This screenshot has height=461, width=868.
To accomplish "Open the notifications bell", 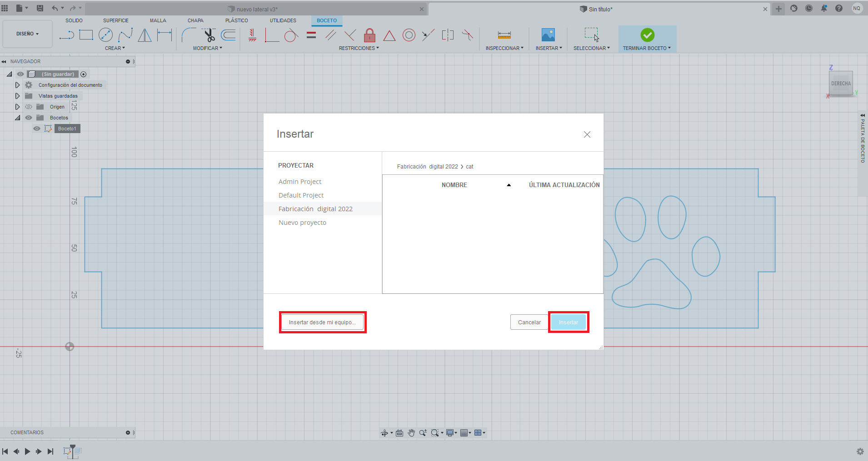I will tap(824, 8).
